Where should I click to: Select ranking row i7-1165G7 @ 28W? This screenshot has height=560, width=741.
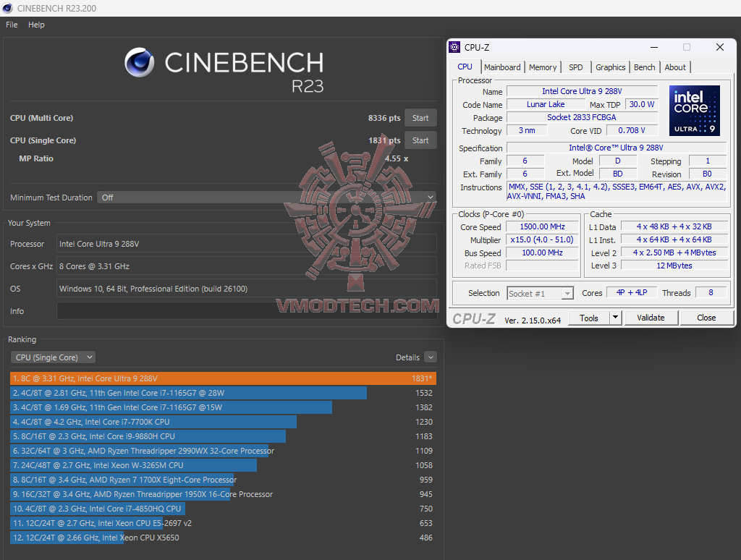pos(223,393)
